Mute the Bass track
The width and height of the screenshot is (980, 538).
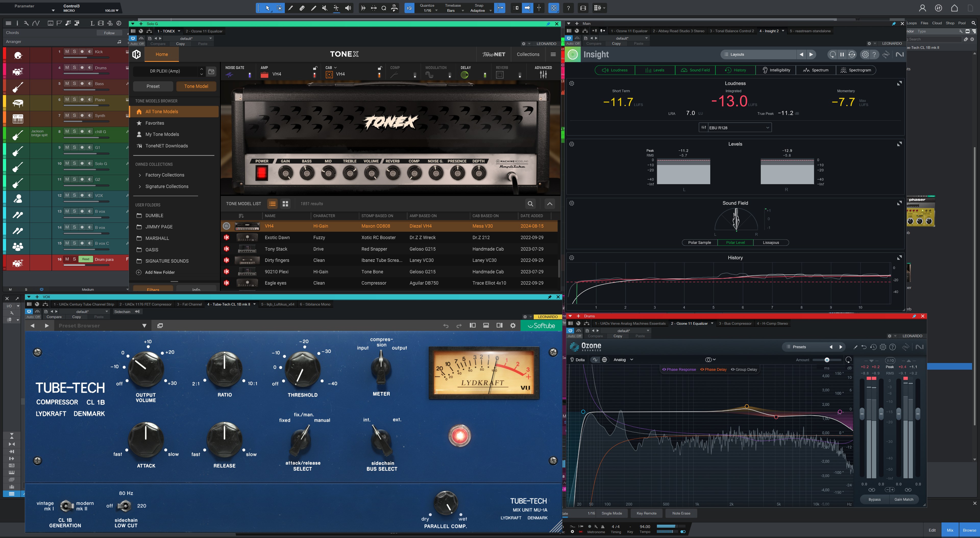click(x=67, y=83)
